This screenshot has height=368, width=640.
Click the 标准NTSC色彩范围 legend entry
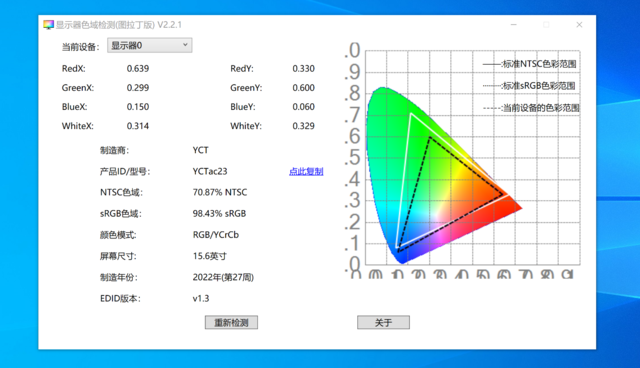pyautogui.click(x=529, y=64)
